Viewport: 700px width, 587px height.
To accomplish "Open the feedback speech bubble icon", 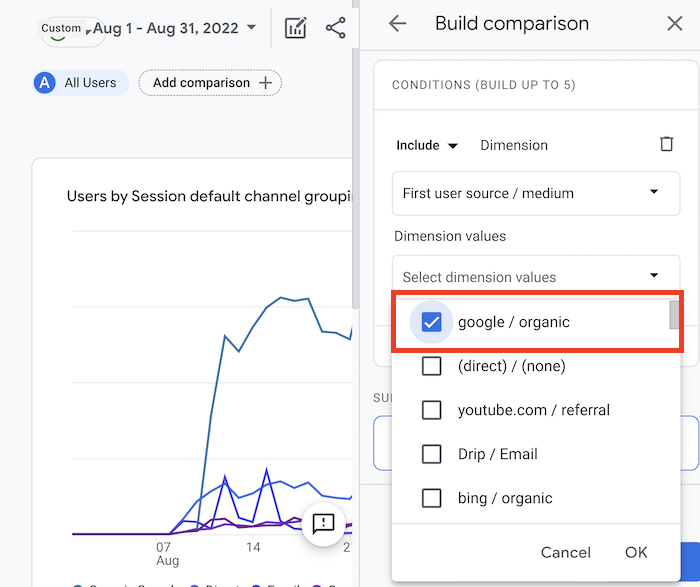I will 323,524.
